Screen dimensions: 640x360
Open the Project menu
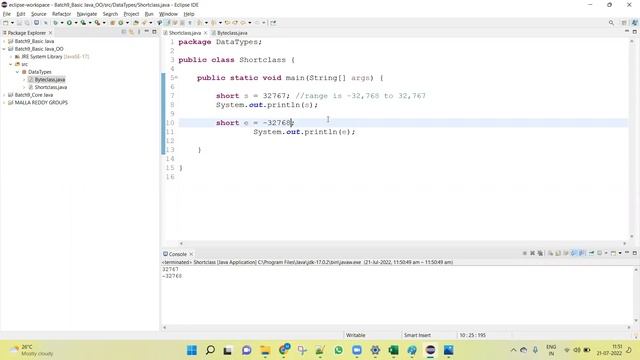pyautogui.click(x=131, y=14)
